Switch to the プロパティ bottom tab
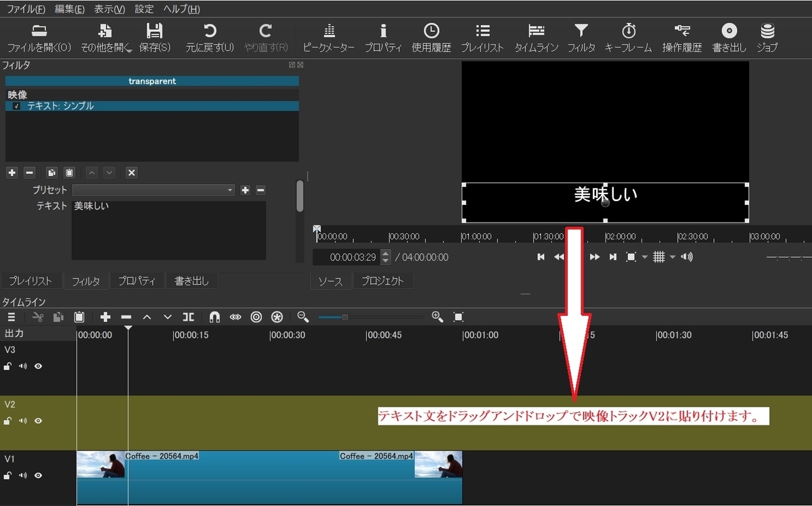 click(x=137, y=281)
